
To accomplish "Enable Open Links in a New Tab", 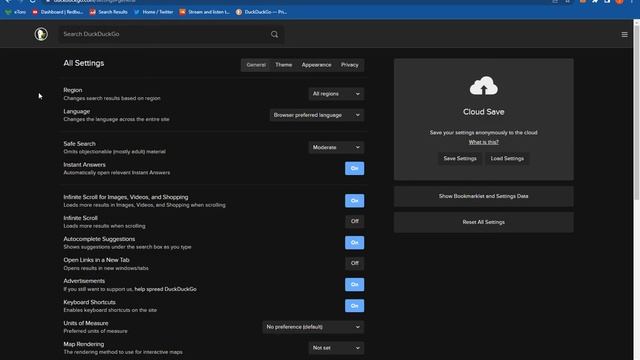I will (354, 263).
